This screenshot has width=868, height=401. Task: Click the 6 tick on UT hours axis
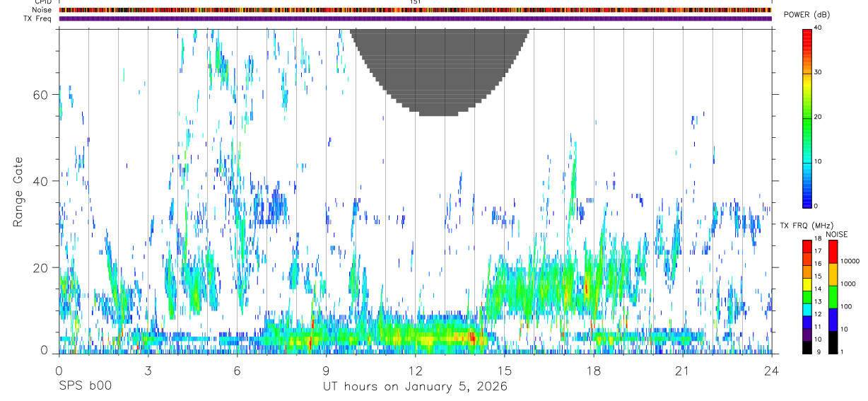click(237, 370)
